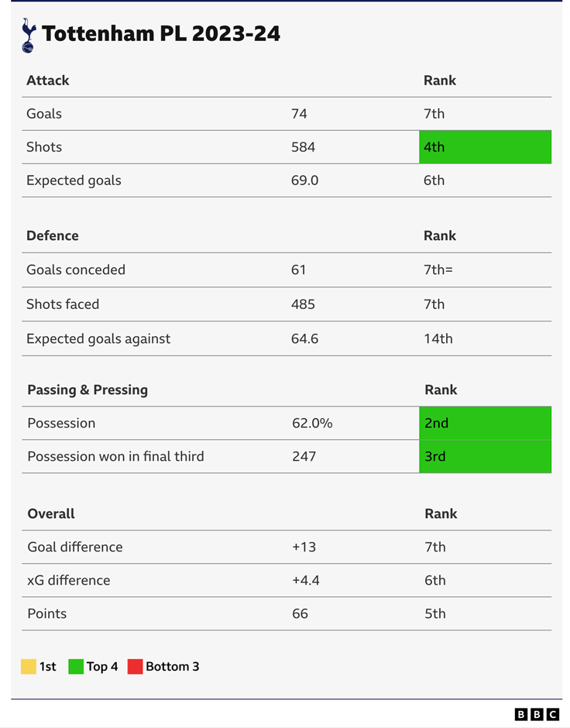The width and height of the screenshot is (570, 728).
Task: Click the green Top 4 legend swatch
Action: pos(76,666)
